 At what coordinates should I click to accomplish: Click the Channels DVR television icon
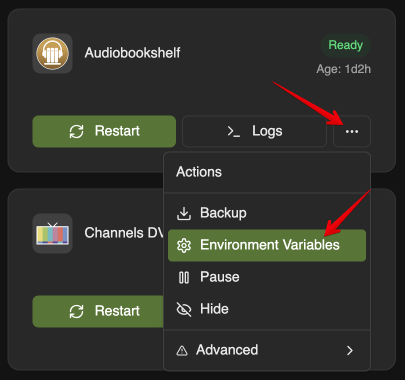52,233
